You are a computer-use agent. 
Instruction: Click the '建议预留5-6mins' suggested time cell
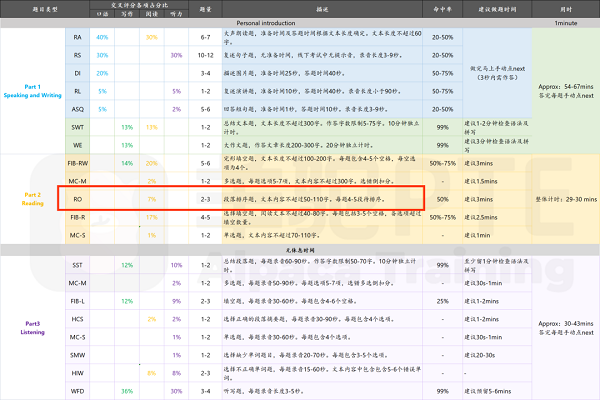click(488, 391)
